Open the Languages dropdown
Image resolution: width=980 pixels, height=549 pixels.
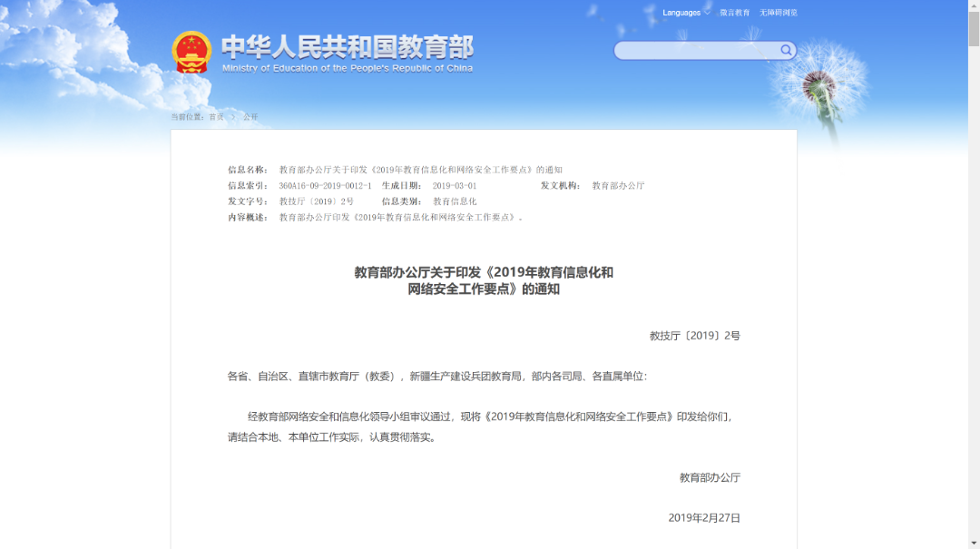click(686, 13)
